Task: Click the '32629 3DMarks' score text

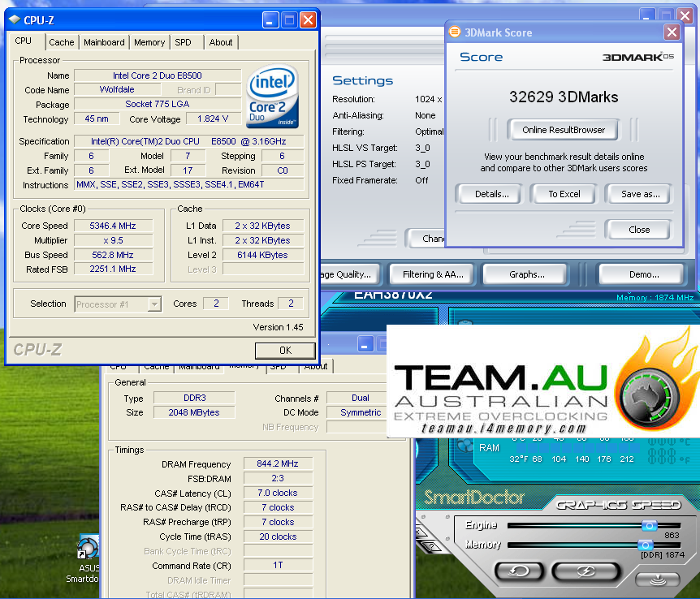Action: tap(564, 97)
